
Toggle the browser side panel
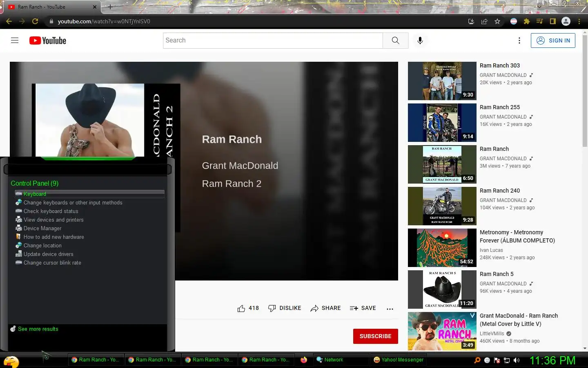(x=552, y=21)
